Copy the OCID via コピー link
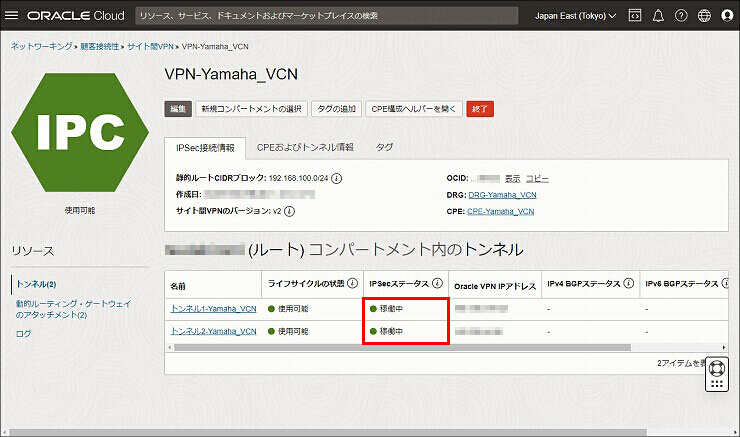The width and height of the screenshot is (740, 437). point(537,178)
